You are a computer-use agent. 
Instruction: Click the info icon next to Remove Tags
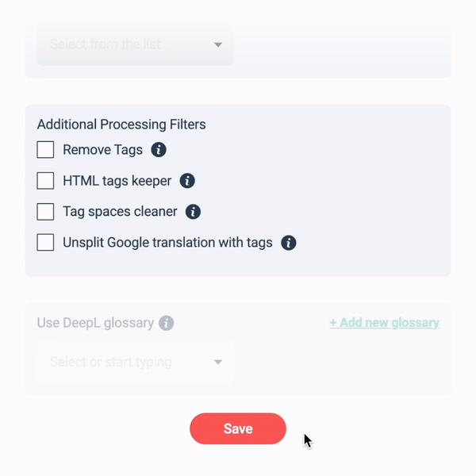tap(159, 150)
